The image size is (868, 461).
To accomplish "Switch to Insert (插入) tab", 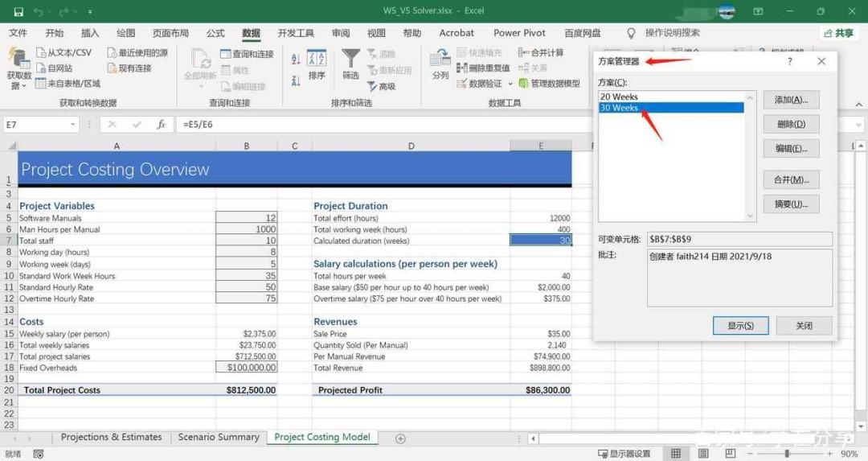I will pyautogui.click(x=90, y=33).
